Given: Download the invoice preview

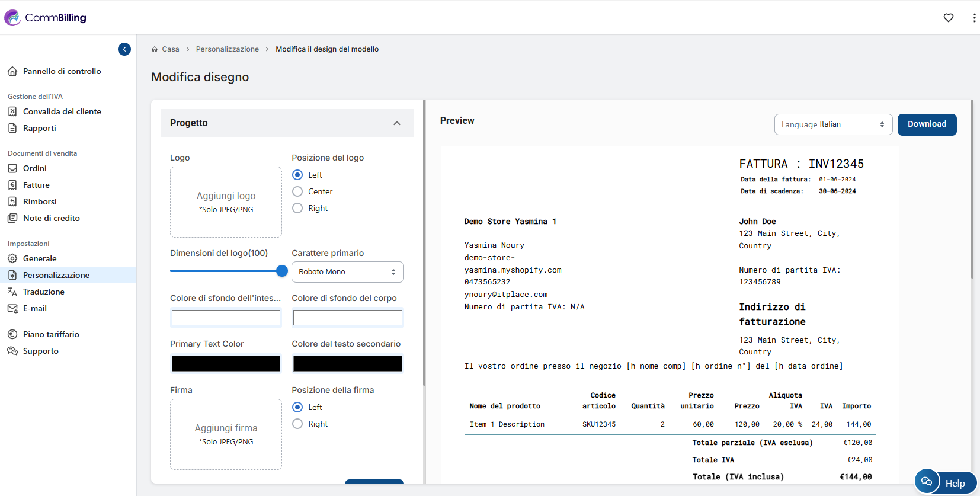Looking at the screenshot, I should point(927,124).
